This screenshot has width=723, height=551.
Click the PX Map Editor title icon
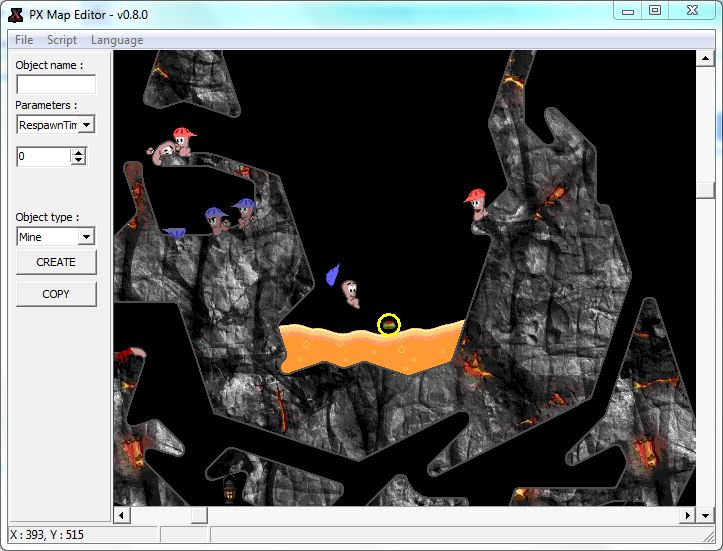click(16, 15)
